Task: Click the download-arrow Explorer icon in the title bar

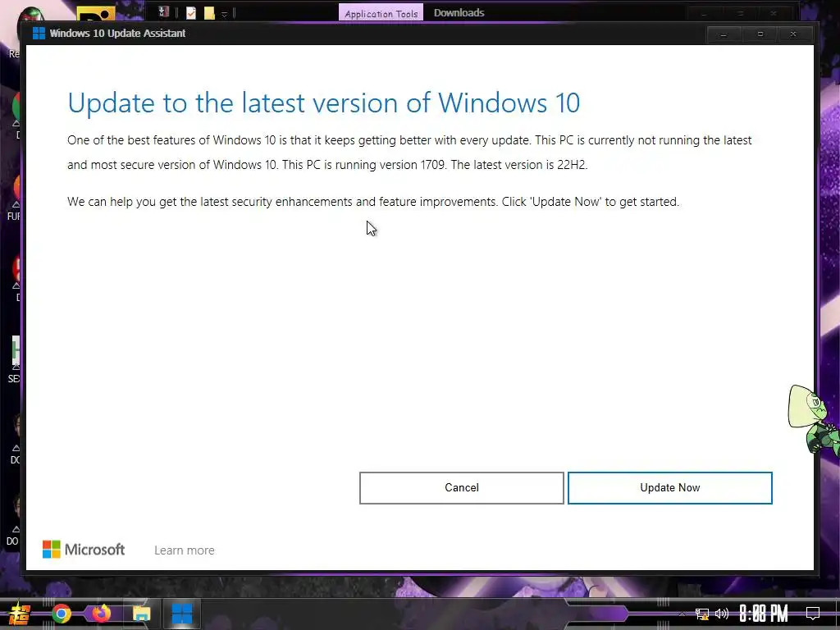Action: pyautogui.click(x=164, y=11)
